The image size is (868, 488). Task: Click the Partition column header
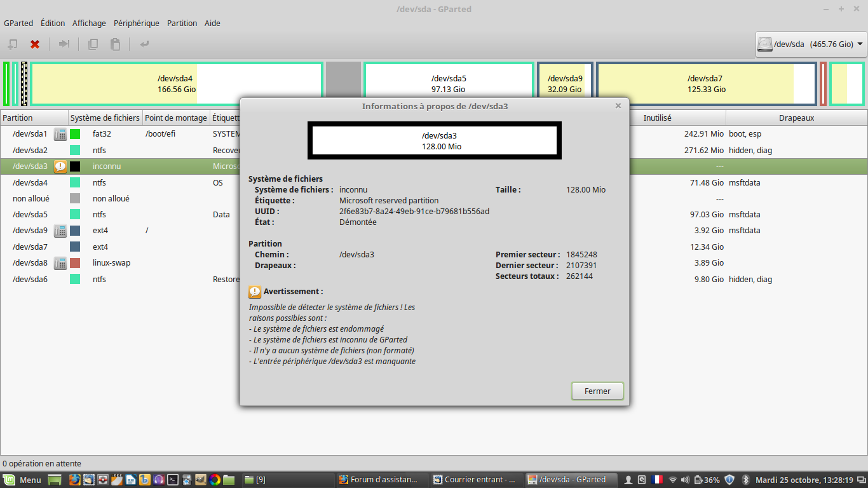coord(34,118)
